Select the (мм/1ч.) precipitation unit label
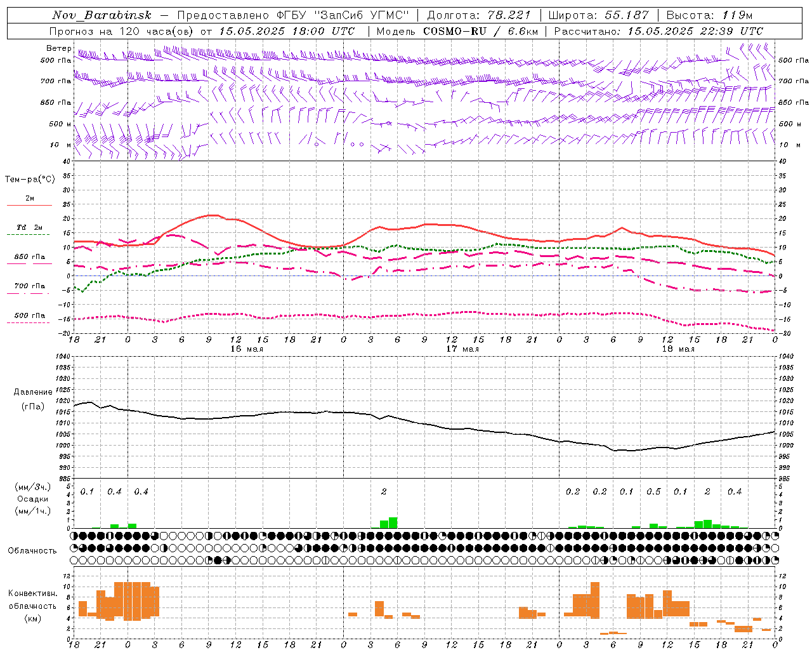 point(32,511)
